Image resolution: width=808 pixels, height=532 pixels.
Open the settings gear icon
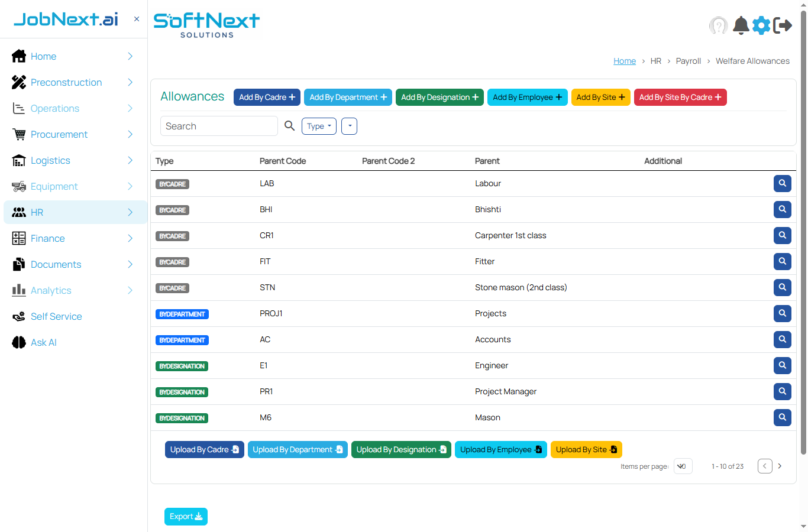[x=761, y=25]
